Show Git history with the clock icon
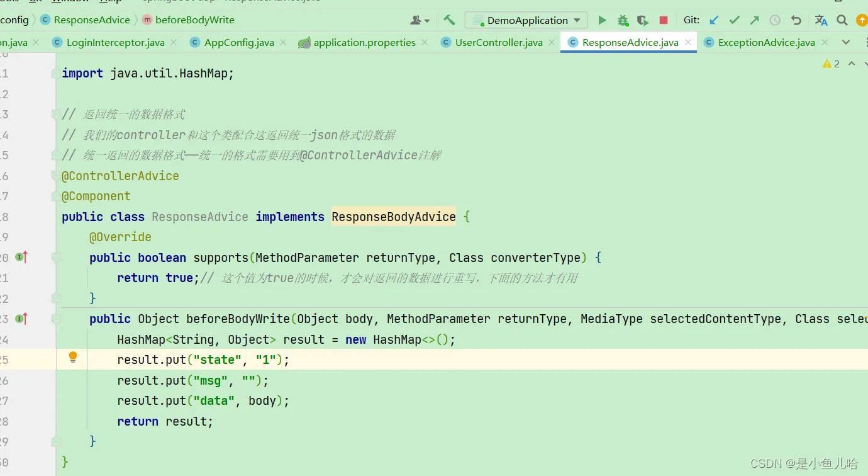The height and width of the screenshot is (476, 868). [775, 20]
